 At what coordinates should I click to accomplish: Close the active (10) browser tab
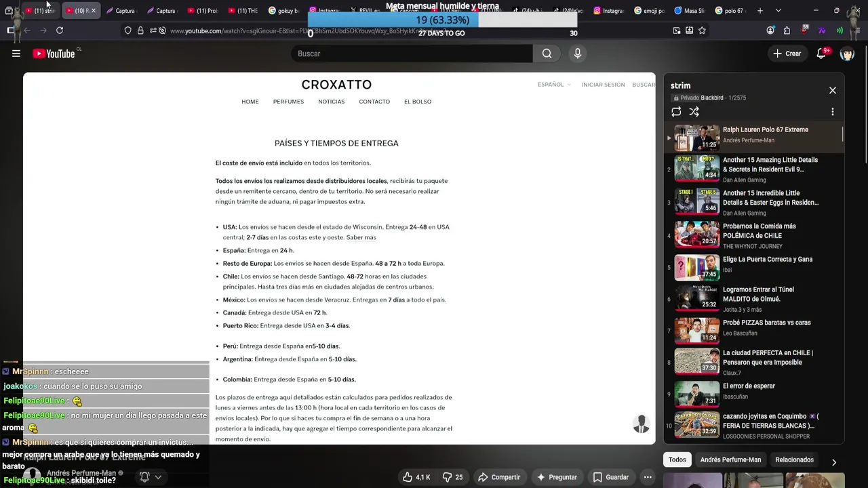click(93, 11)
